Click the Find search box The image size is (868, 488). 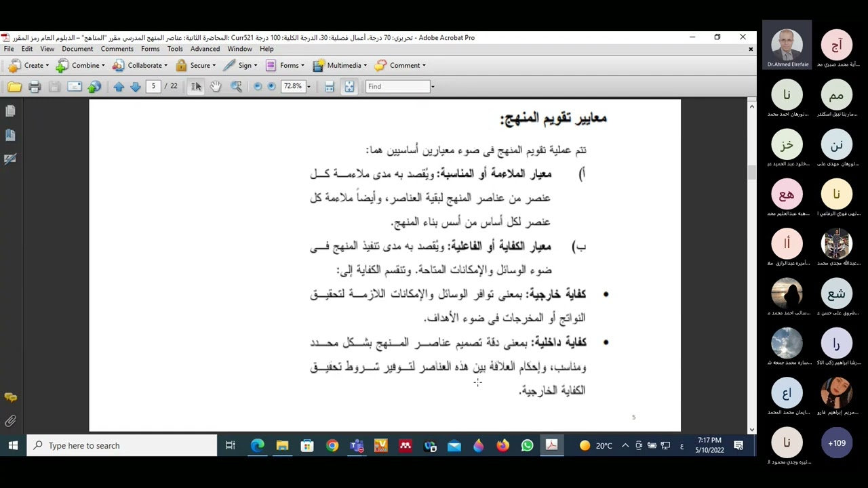click(x=397, y=86)
